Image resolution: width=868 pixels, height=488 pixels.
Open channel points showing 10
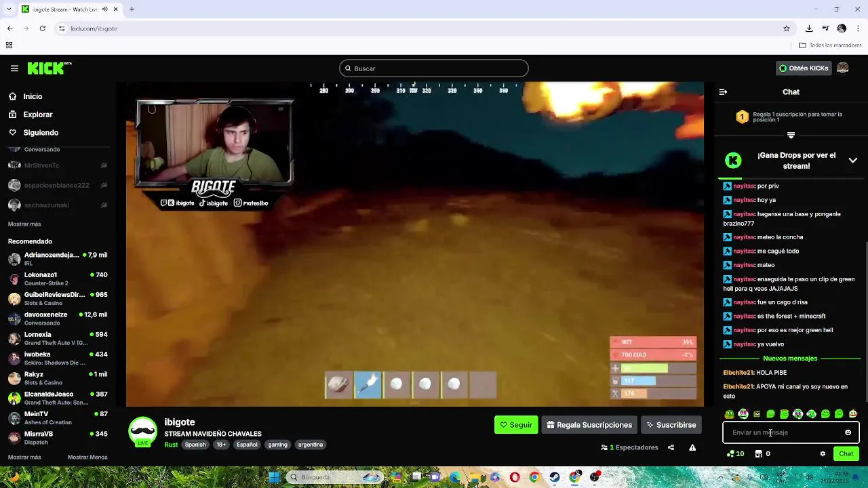[x=735, y=454]
